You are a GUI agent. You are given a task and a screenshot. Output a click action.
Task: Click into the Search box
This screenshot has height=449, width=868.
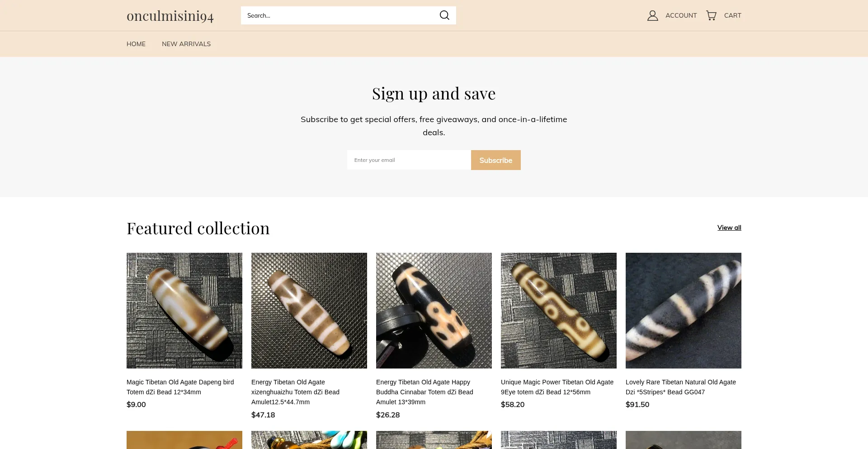coord(339,15)
